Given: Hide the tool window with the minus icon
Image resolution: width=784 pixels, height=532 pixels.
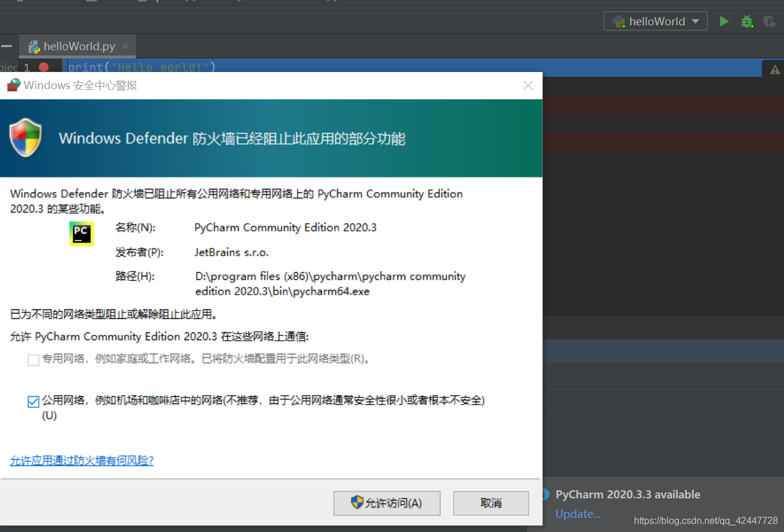Looking at the screenshot, I should click(6, 46).
